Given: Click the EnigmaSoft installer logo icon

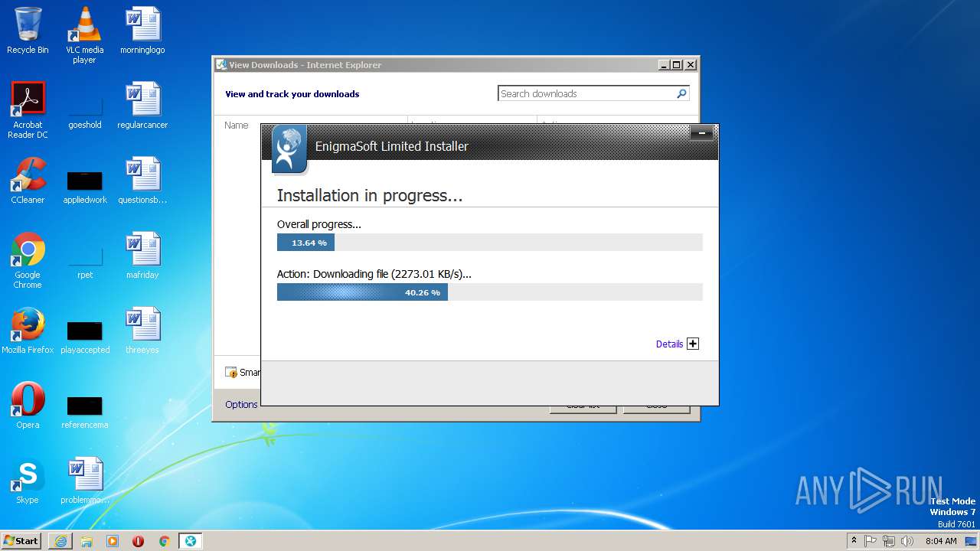Looking at the screenshot, I should [289, 148].
